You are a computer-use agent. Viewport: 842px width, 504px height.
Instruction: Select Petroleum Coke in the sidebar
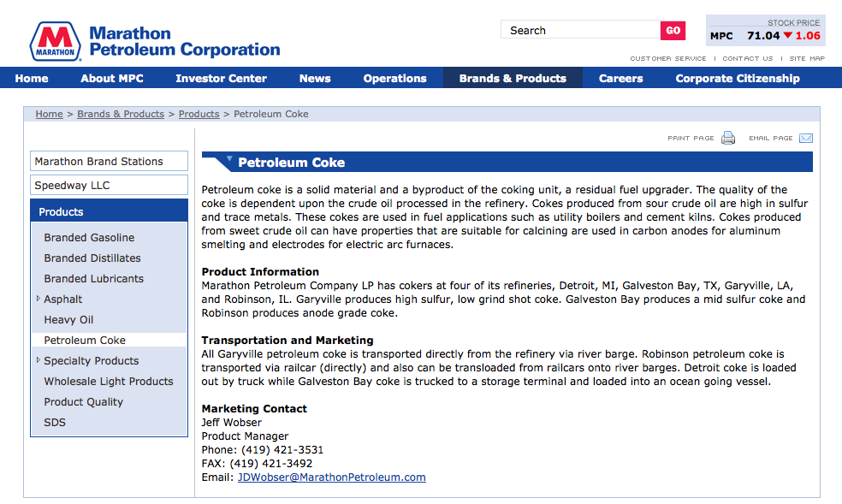coord(85,340)
